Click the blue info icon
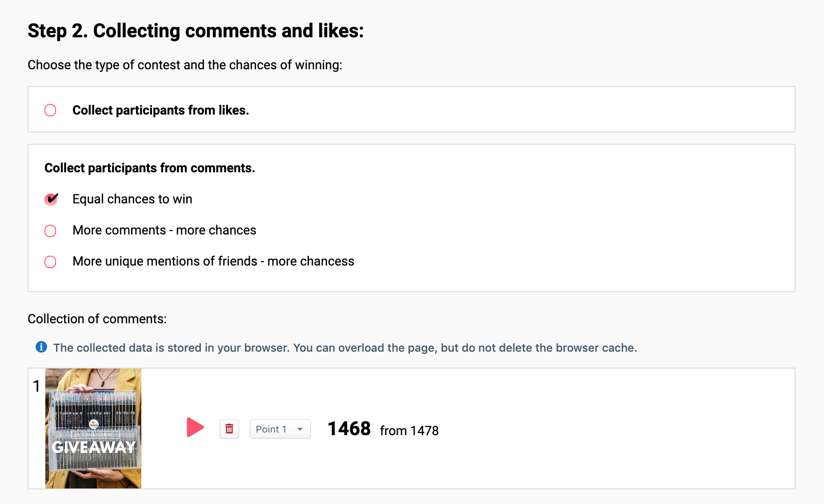824x504 pixels. pos(41,347)
